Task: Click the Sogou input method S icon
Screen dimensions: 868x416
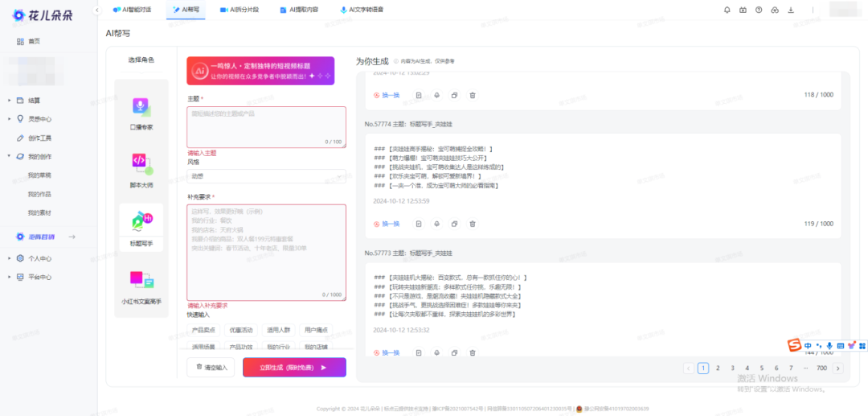Action: point(795,346)
